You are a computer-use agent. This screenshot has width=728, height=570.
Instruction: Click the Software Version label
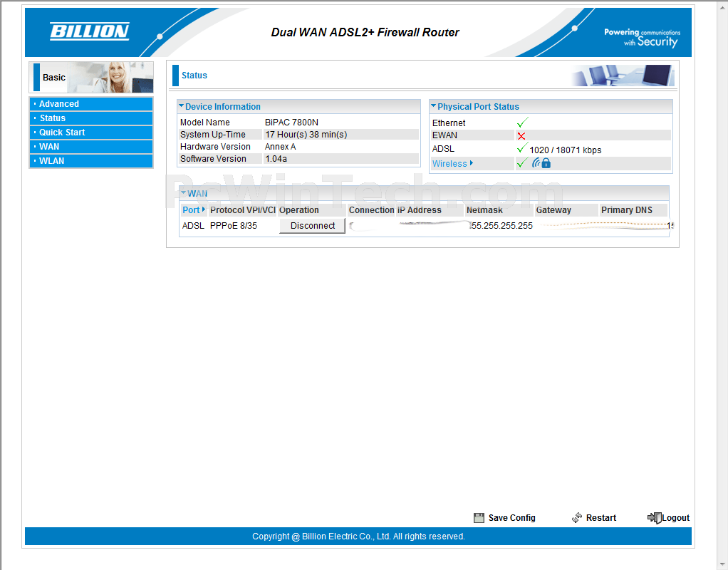tap(213, 158)
